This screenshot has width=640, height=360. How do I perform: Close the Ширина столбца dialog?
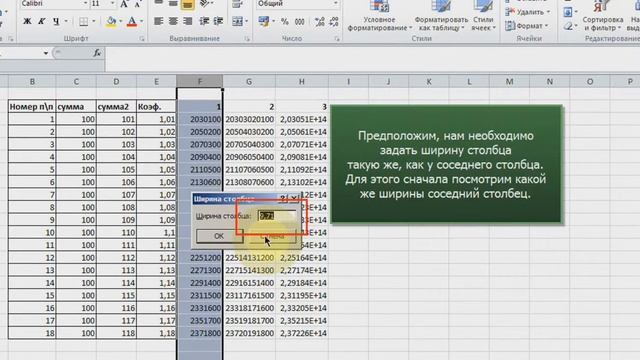[294, 199]
